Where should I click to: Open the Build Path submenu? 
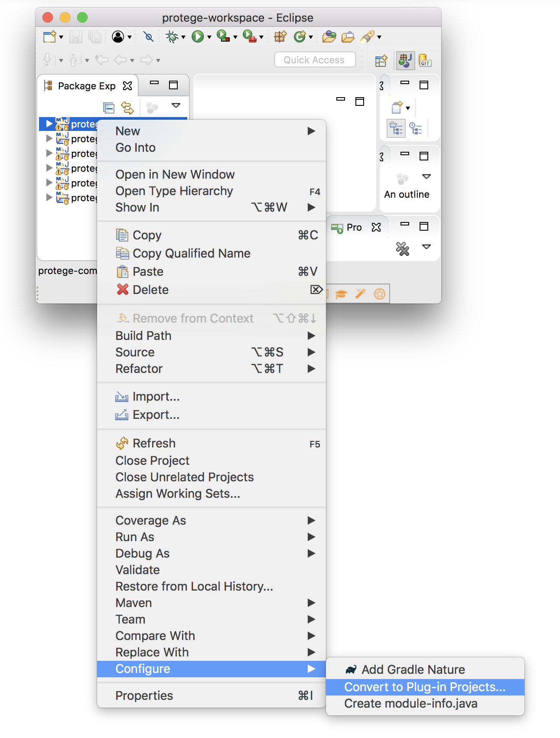[x=212, y=336]
